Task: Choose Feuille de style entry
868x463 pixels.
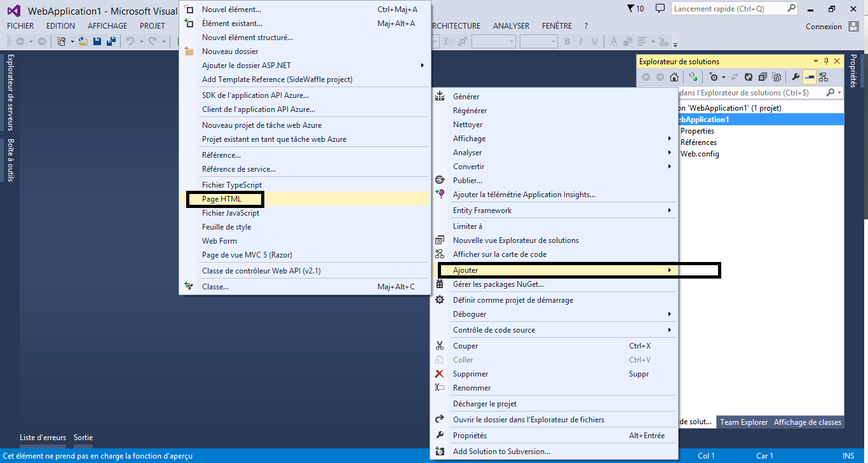Action: (x=305, y=227)
